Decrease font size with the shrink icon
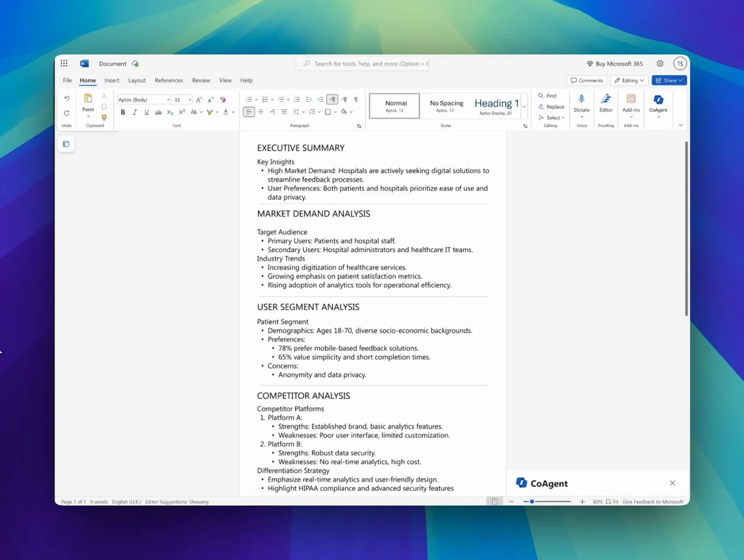Screen dimensions: 744x560 211,99
